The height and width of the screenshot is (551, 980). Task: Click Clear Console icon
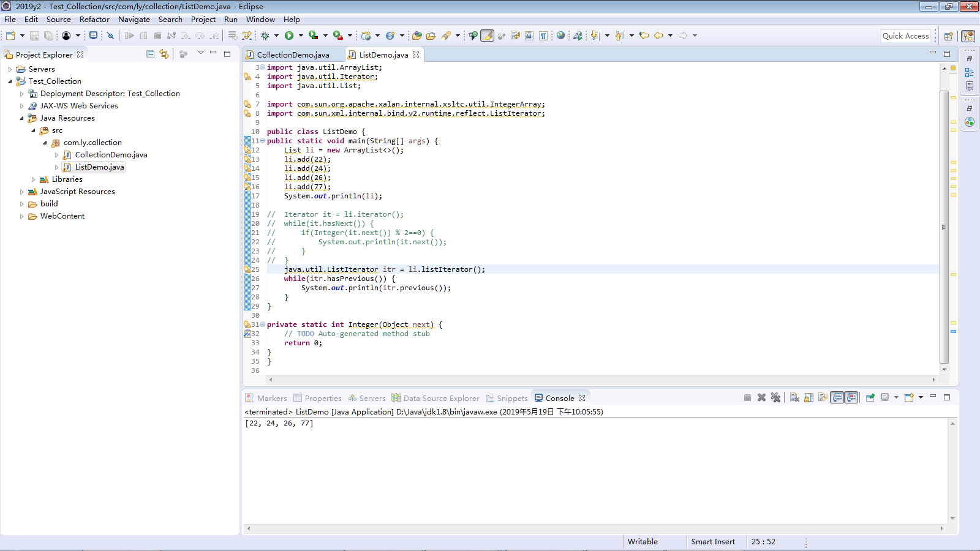coord(794,397)
